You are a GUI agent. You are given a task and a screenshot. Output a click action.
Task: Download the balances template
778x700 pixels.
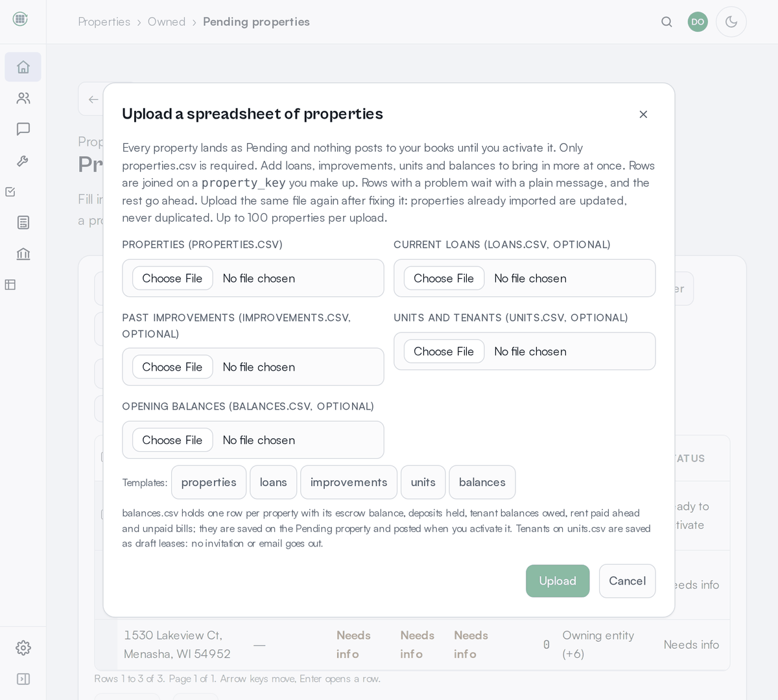[x=482, y=482]
